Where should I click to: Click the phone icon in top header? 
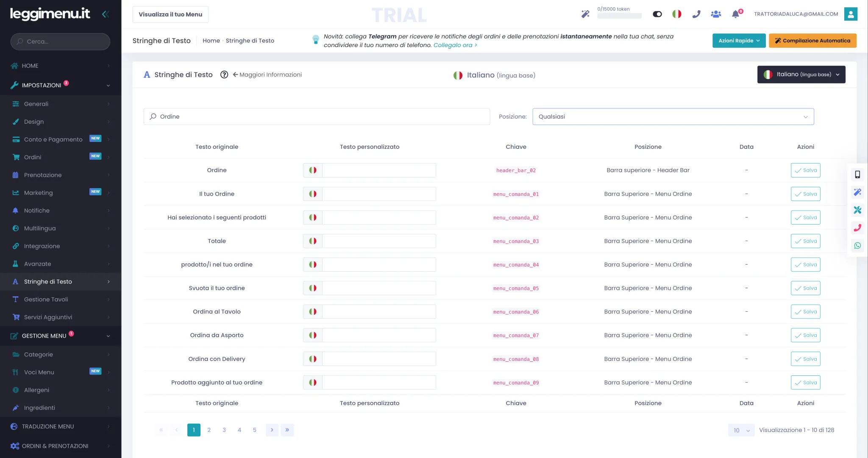point(696,14)
